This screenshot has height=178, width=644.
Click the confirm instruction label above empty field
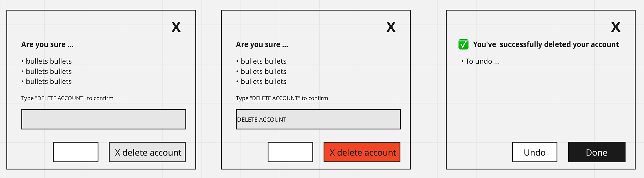(x=67, y=98)
